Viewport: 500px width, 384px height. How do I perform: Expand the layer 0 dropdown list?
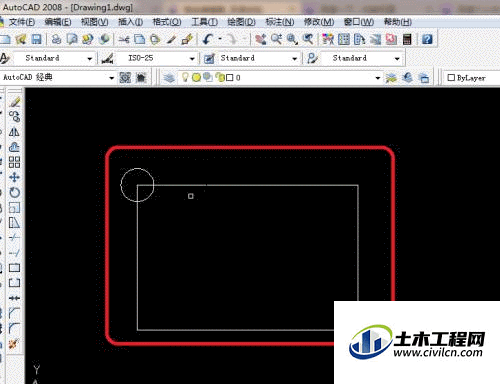click(x=377, y=78)
